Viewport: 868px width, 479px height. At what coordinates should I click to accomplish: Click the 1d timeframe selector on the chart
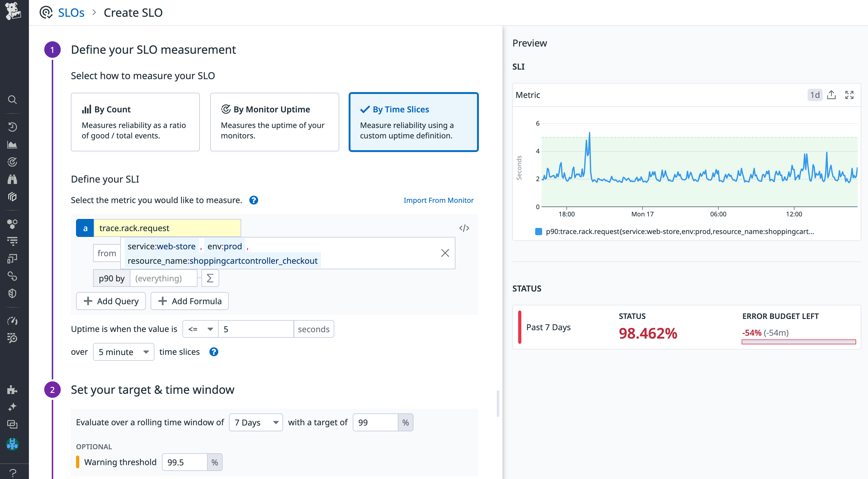815,95
